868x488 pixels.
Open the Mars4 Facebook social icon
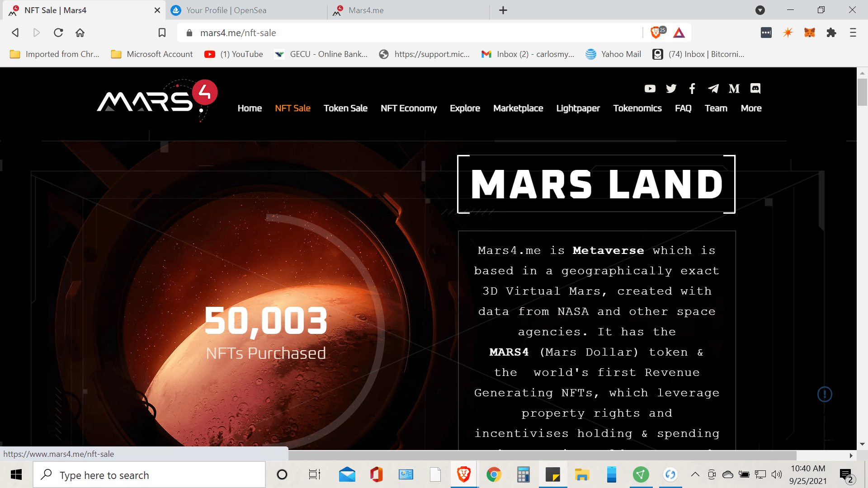[692, 89]
